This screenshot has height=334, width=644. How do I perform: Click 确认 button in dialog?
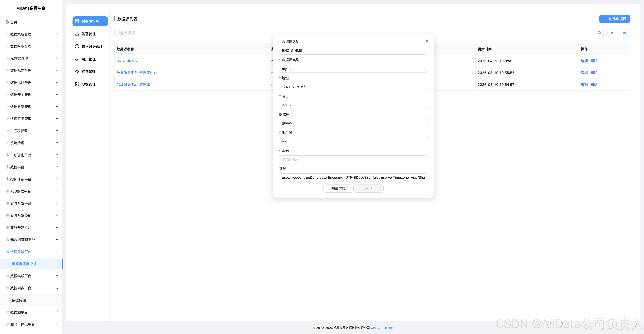[x=368, y=189]
